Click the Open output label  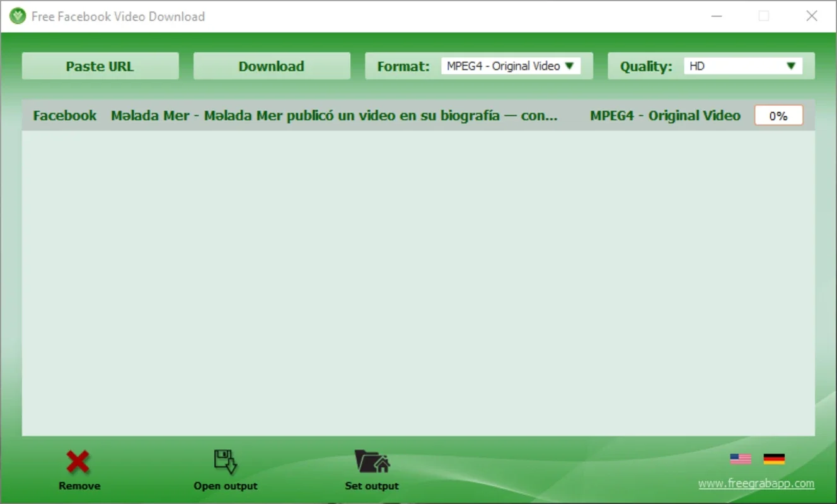[x=226, y=486]
